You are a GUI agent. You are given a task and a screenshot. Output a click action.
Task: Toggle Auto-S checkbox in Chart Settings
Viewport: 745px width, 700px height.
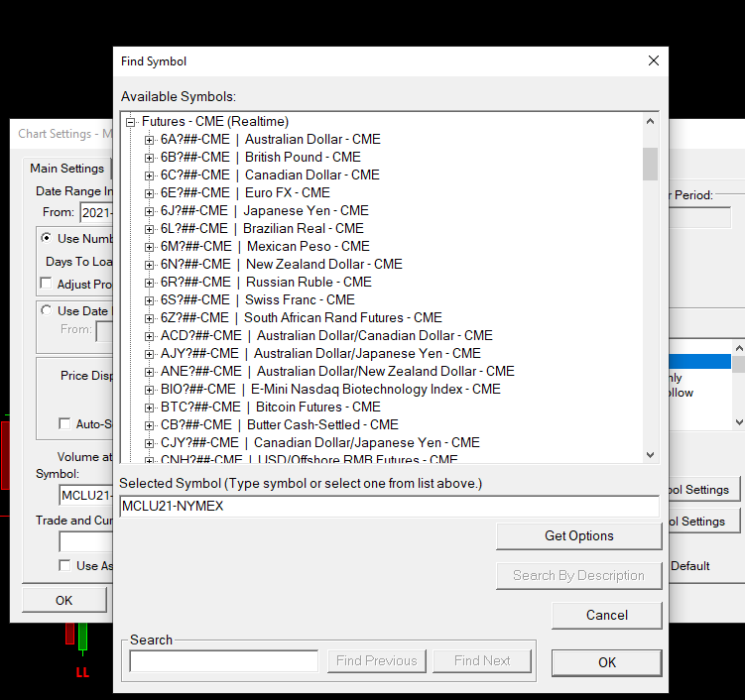tap(64, 423)
